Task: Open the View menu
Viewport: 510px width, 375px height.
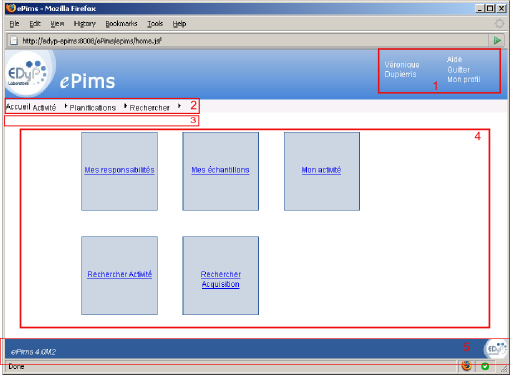Action: tap(57, 24)
